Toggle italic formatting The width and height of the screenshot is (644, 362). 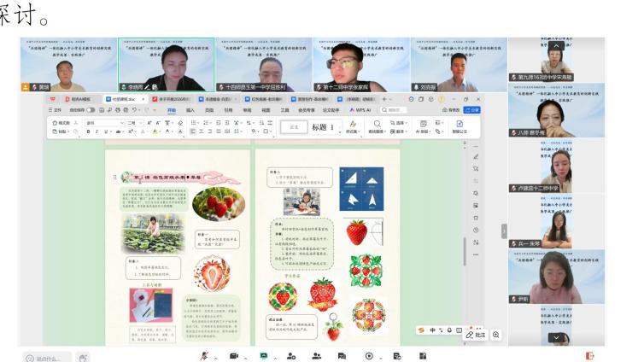(97, 131)
